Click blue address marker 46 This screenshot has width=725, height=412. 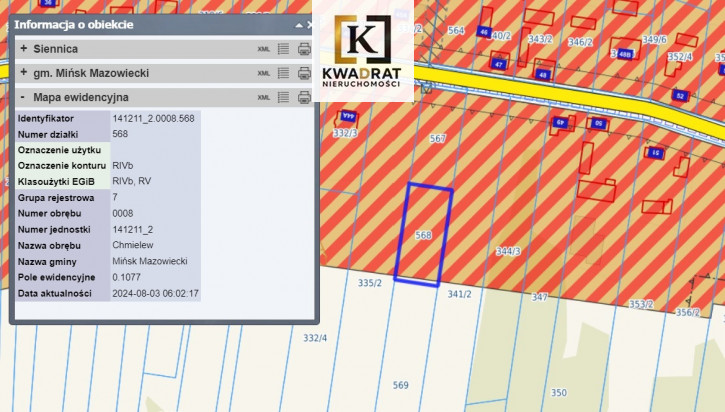point(484,31)
